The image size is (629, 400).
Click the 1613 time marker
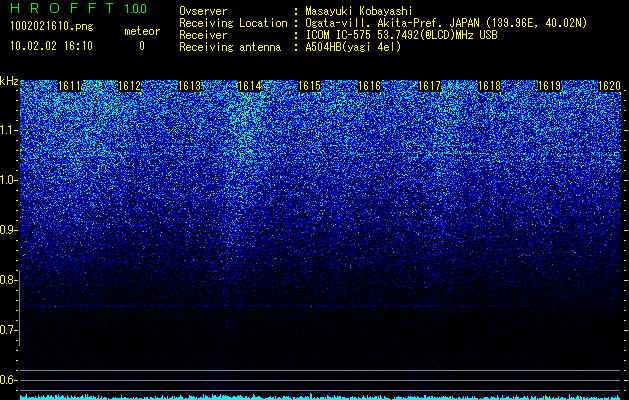click(x=189, y=86)
